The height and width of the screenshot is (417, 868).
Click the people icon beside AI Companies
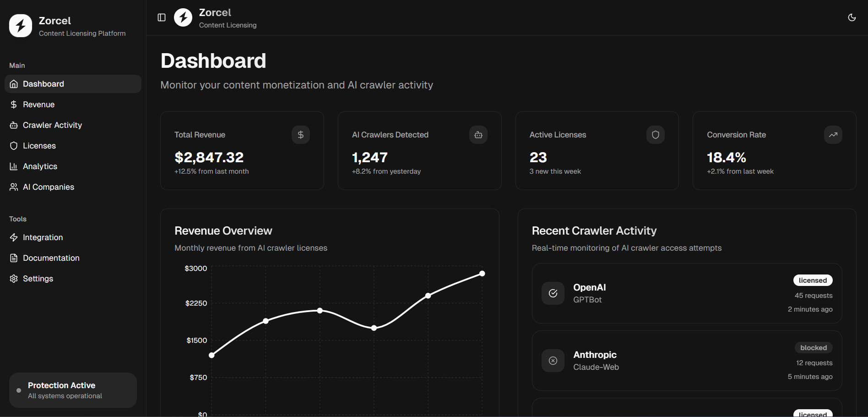tap(14, 187)
